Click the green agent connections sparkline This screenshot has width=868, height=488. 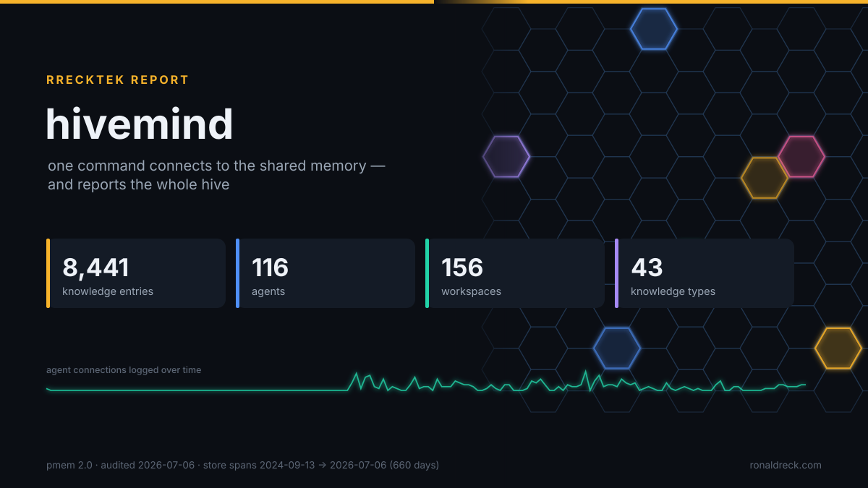point(426,382)
